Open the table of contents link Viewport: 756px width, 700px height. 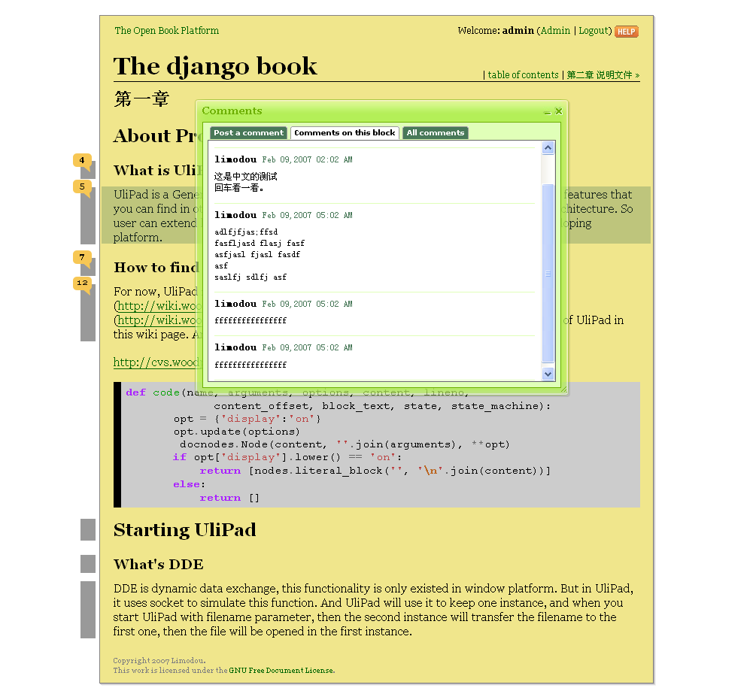click(523, 75)
